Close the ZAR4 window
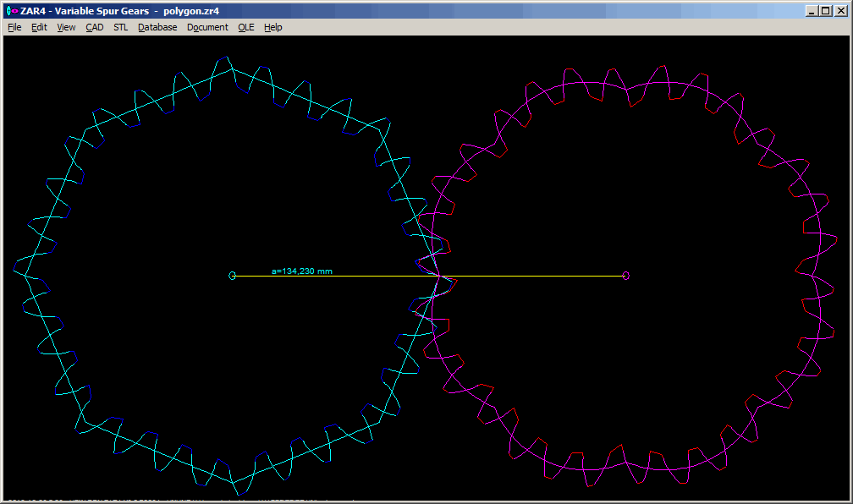Image resolution: width=853 pixels, height=504 pixels. (840, 11)
